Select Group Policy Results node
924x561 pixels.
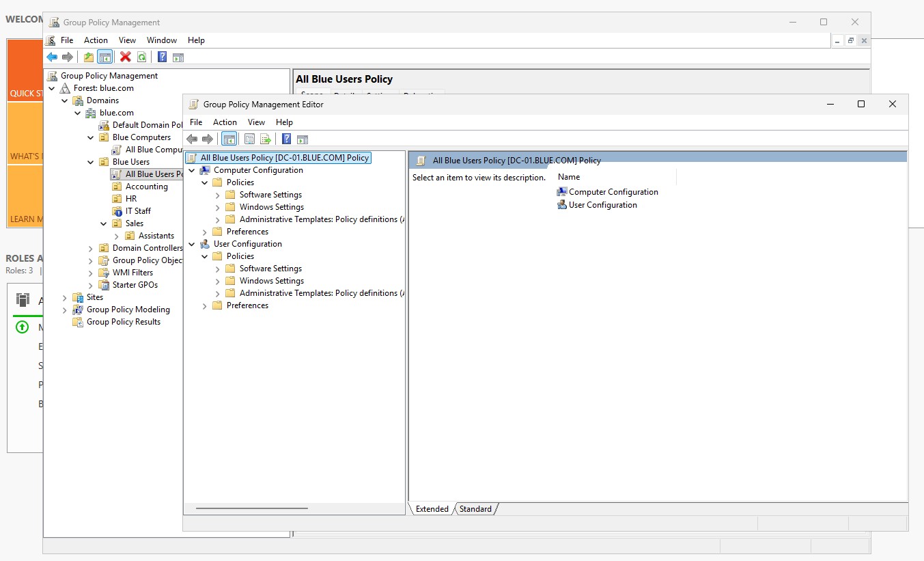click(124, 322)
